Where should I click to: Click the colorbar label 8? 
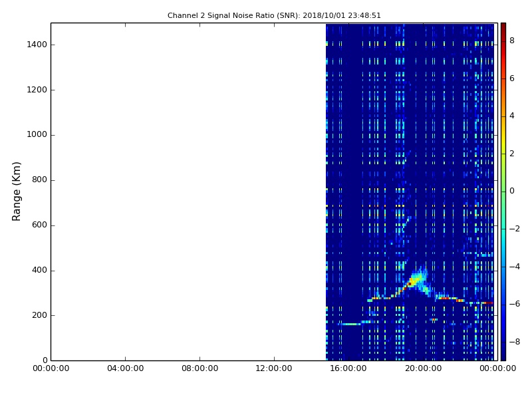pos(512,41)
